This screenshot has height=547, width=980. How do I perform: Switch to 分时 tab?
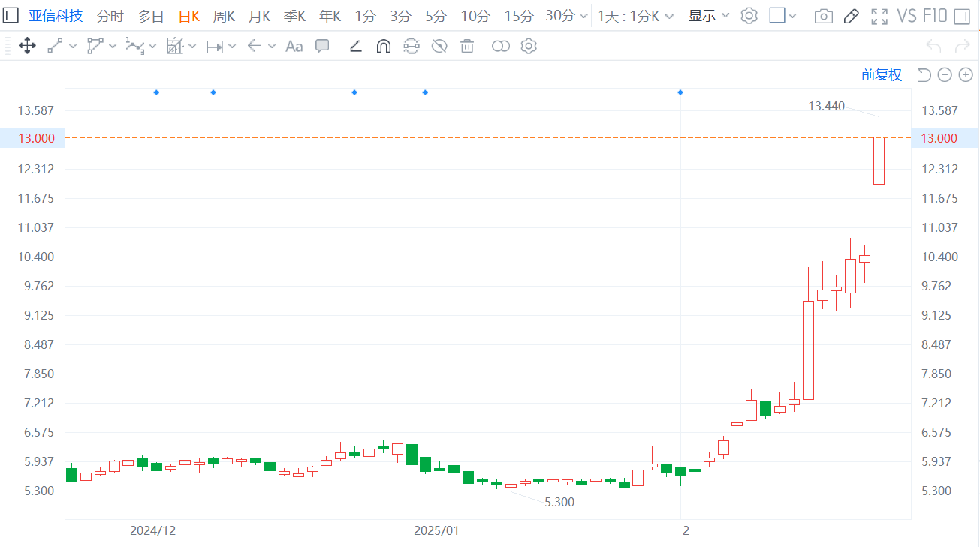[110, 15]
